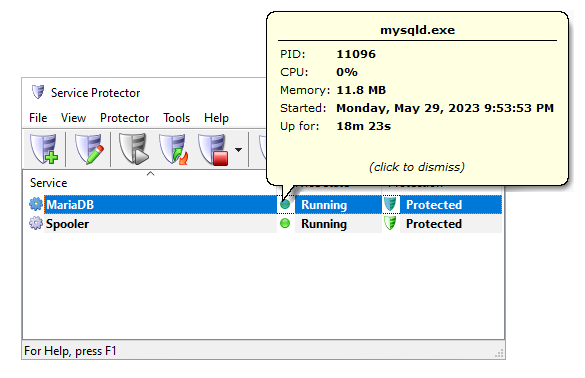Click the Edit service pencil shield icon
Image resolution: width=585 pixels, height=378 pixels.
89,149
